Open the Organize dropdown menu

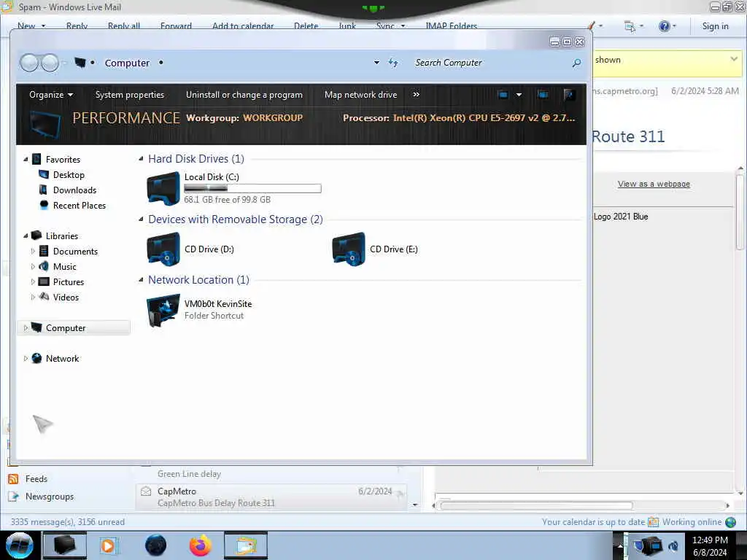click(x=51, y=95)
